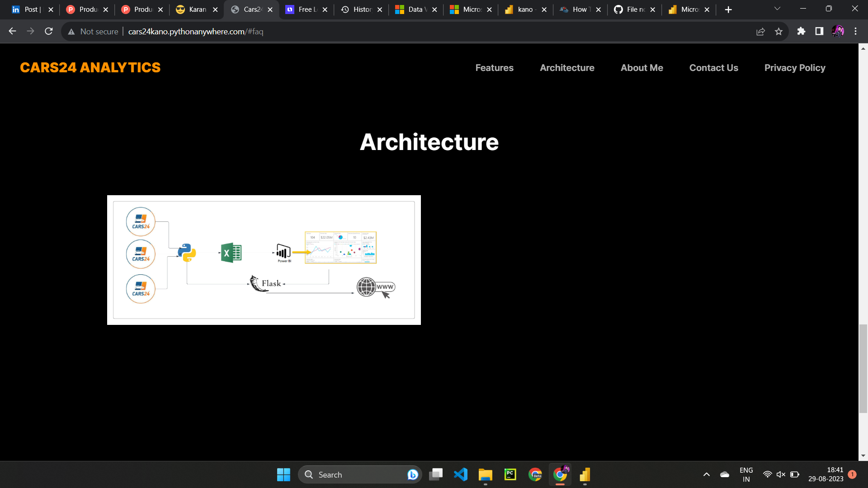Viewport: 868px width, 488px height.
Task: Open the Chrome three-dot menu
Action: pos(855,31)
